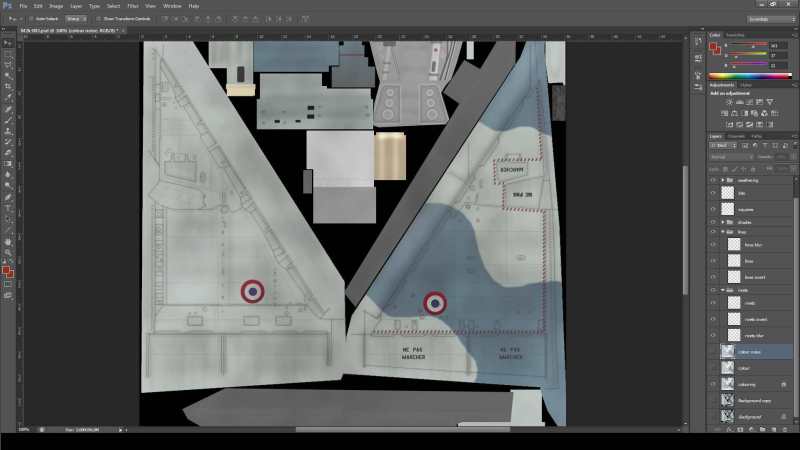The width and height of the screenshot is (800, 450).
Task: Open the layer blend mode dropdown
Action: [731, 157]
